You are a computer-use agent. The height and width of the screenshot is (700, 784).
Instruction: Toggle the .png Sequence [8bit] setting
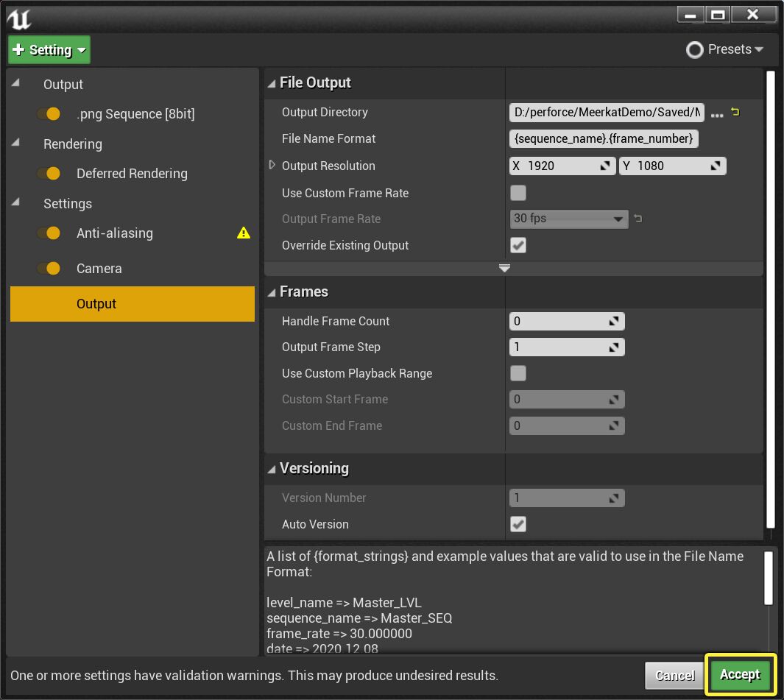[x=50, y=113]
